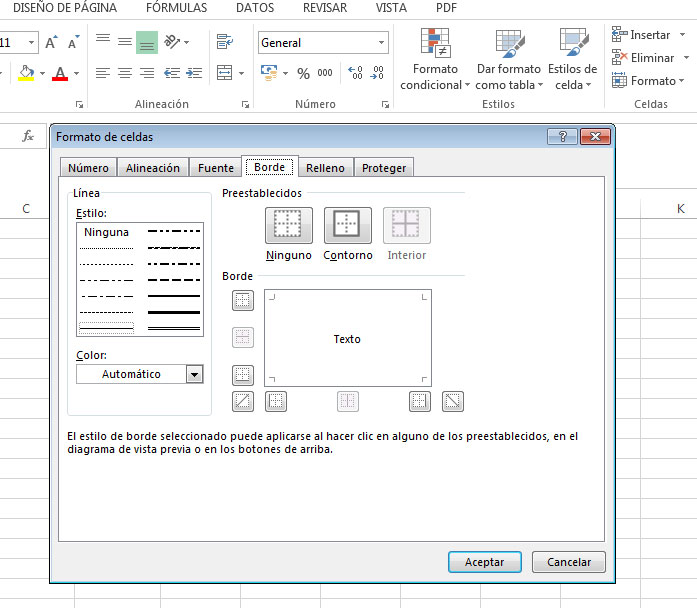Image resolution: width=697 pixels, height=608 pixels.
Task: Open Formato condicional menu
Action: point(435,58)
